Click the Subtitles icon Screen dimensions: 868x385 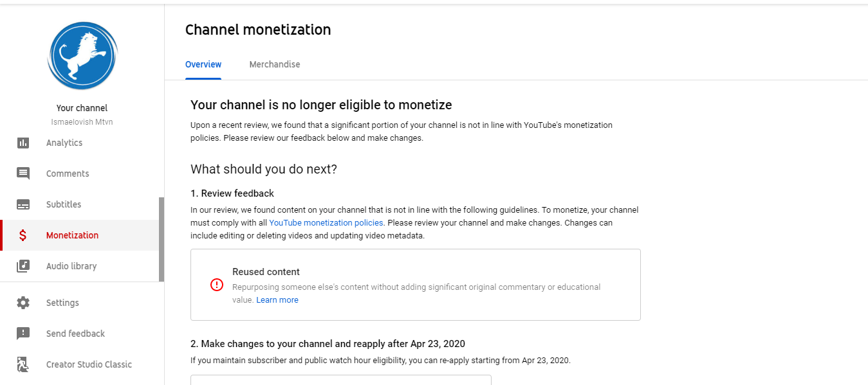(23, 204)
